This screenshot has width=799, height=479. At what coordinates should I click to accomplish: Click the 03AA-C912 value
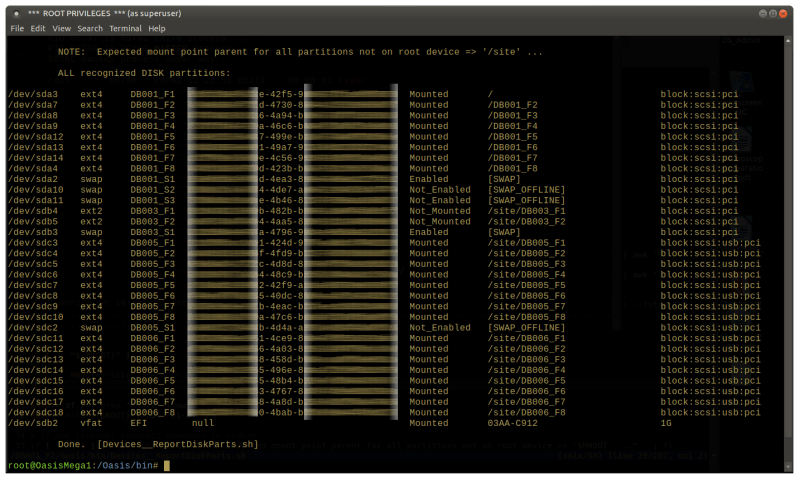click(x=512, y=423)
